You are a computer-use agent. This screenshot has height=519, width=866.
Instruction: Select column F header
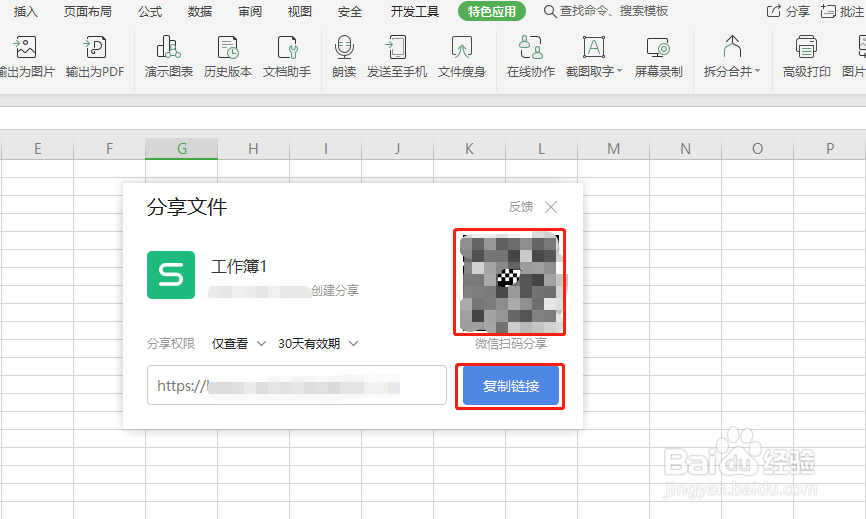coord(109,149)
